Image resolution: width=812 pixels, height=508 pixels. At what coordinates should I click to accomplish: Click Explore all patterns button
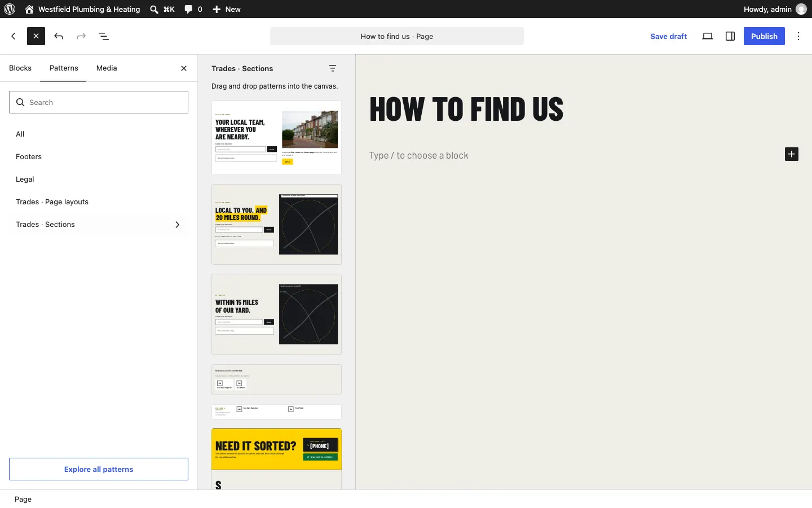click(99, 469)
